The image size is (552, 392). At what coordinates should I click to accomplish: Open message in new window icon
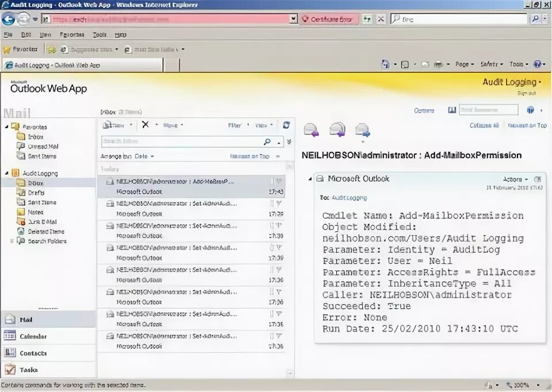click(x=538, y=179)
